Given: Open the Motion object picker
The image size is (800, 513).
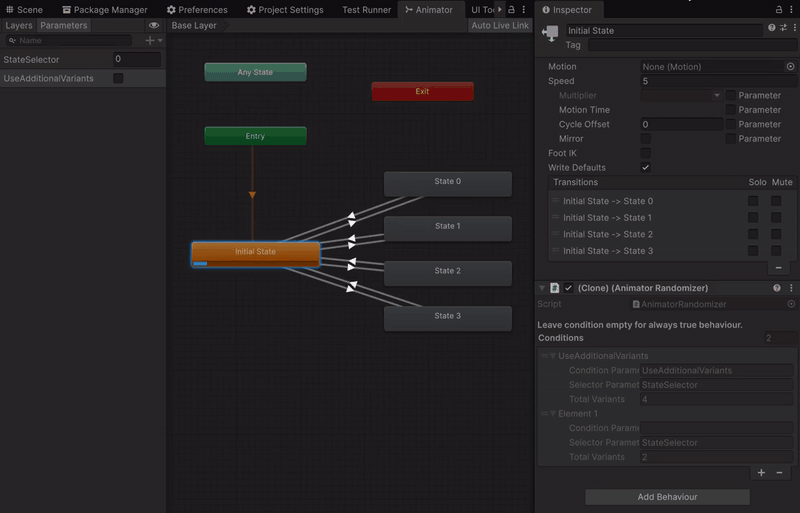Looking at the screenshot, I should coord(790,66).
